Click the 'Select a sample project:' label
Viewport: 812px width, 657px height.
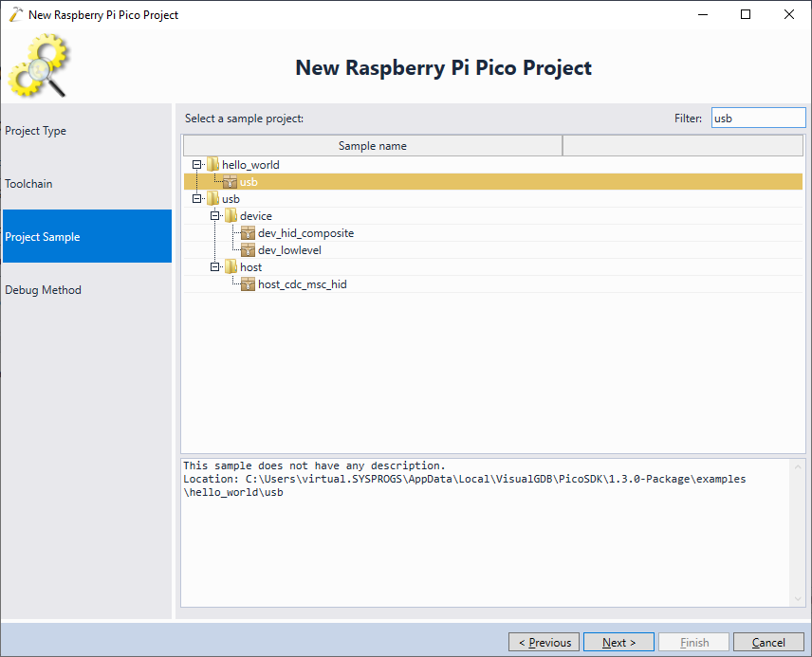[244, 119]
